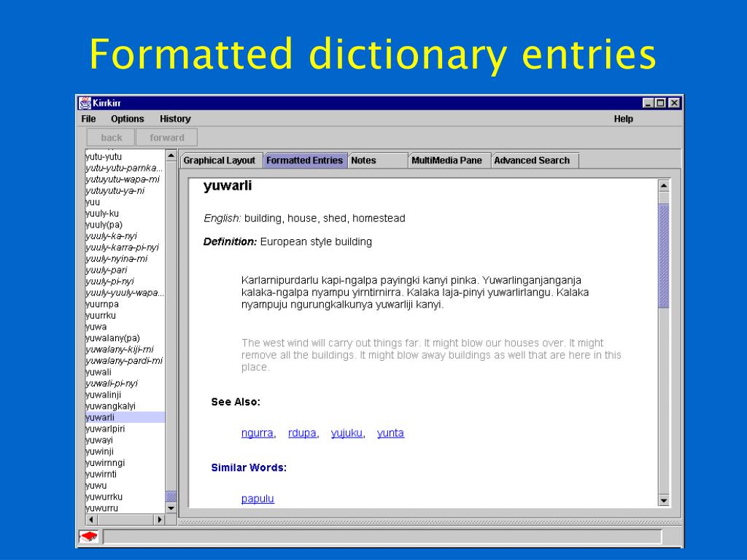Follow the rdupa link
The width and height of the screenshot is (747, 560).
pos(302,433)
